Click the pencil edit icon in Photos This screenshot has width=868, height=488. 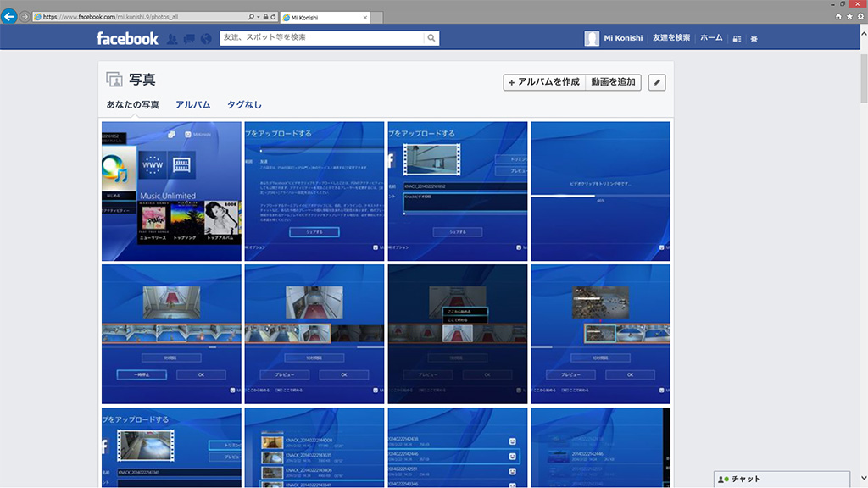pos(657,82)
